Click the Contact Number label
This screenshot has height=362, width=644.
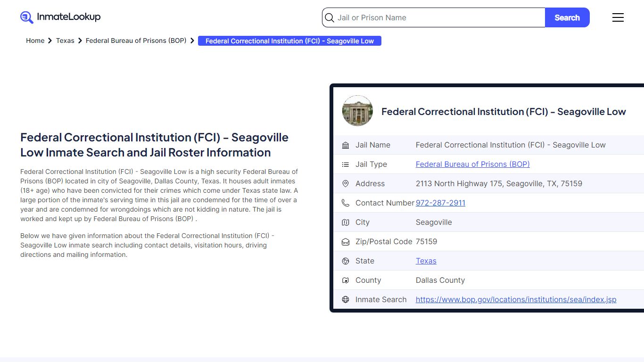point(385,203)
